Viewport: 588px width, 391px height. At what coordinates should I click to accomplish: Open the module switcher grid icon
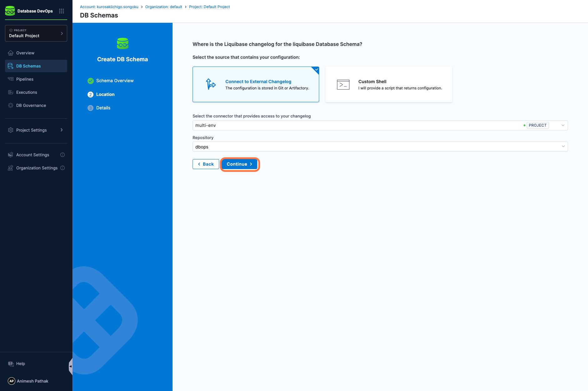pos(62,11)
